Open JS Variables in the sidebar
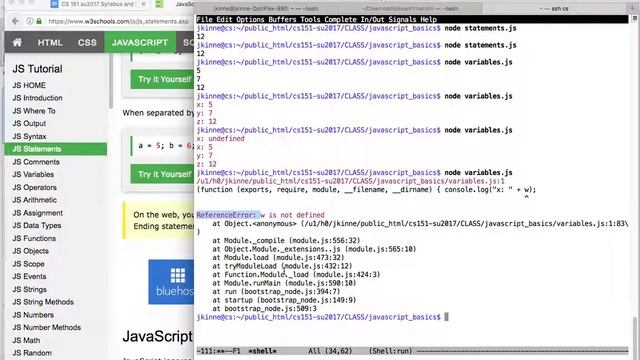This screenshot has width=640, height=360. pyautogui.click(x=33, y=175)
